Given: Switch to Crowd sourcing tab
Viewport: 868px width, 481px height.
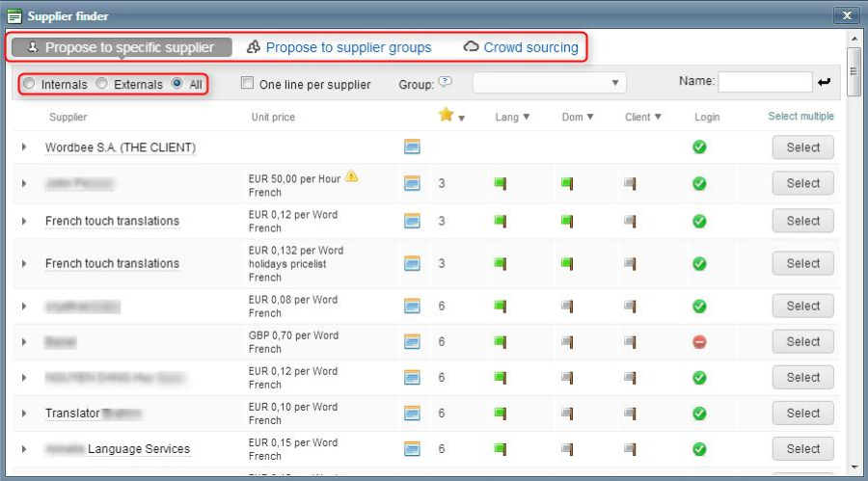Looking at the screenshot, I should (522, 47).
